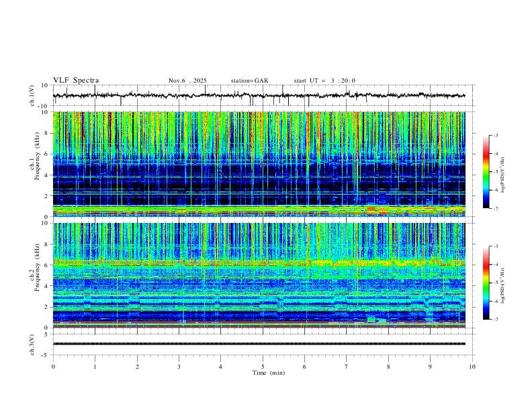Click time axis tick label '0'

53,367
